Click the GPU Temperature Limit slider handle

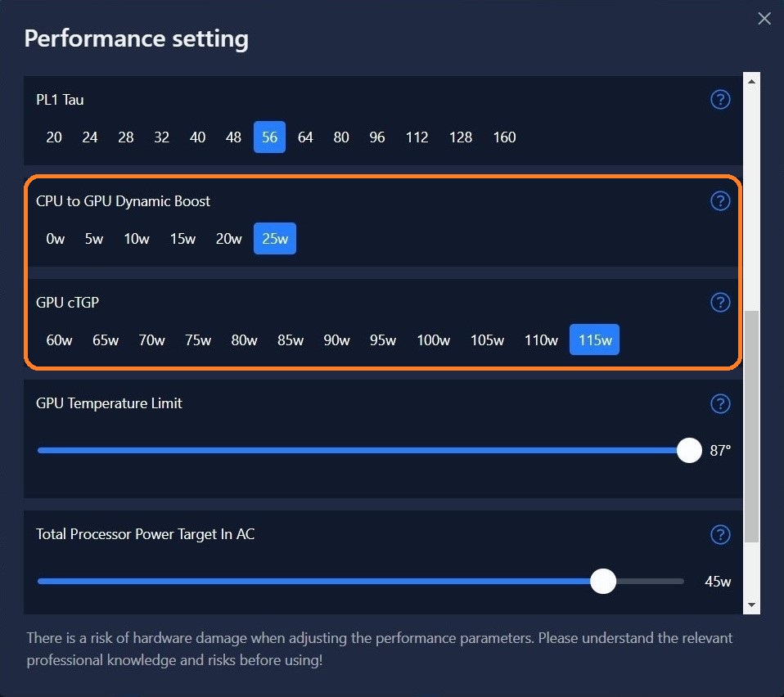690,450
